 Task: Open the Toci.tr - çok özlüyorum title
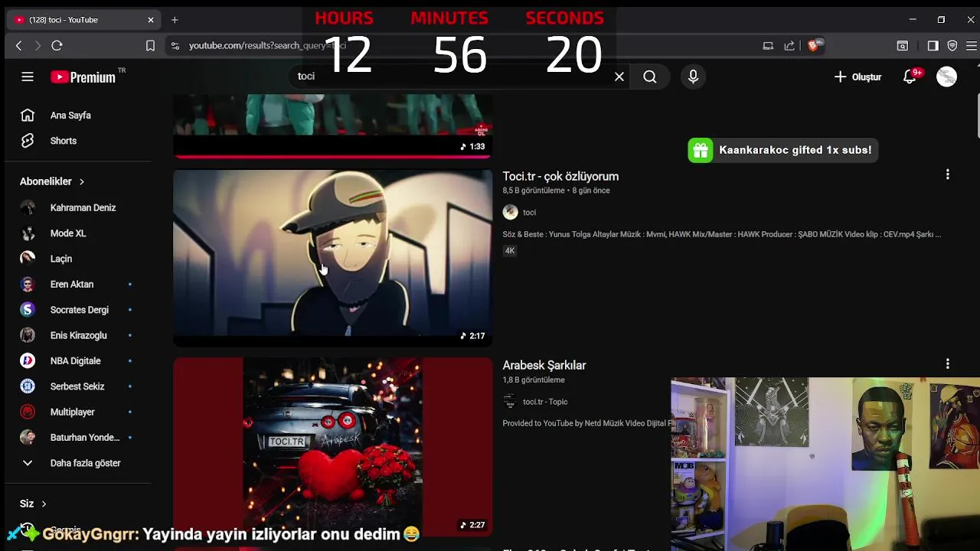tap(560, 176)
